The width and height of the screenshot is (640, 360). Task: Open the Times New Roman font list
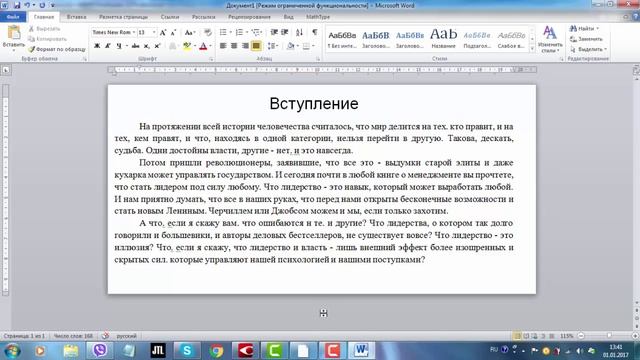coord(133,32)
